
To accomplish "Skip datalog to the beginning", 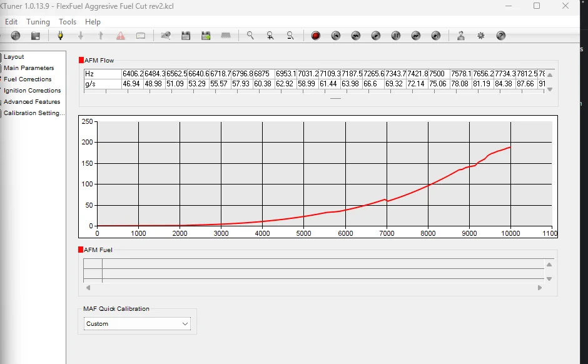I will coord(336,36).
